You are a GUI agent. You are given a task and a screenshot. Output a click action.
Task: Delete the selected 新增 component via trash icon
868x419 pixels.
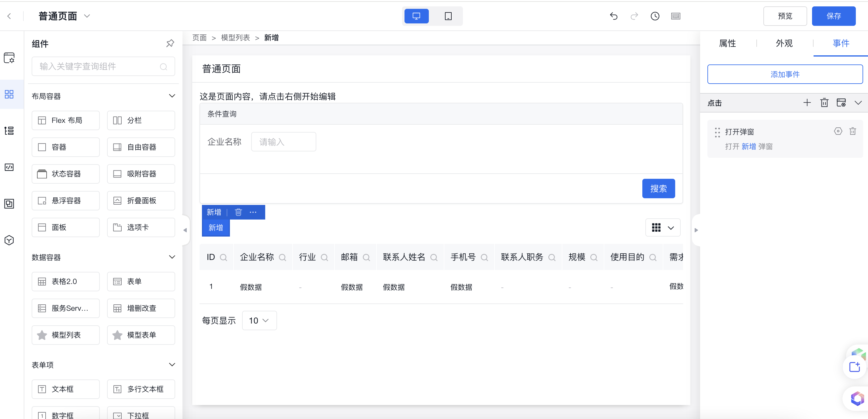[x=238, y=212]
